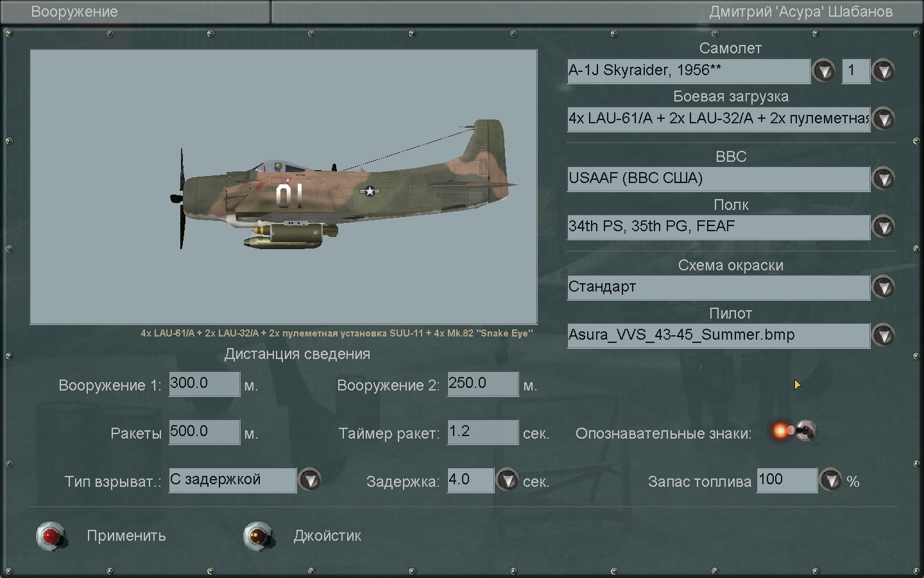Expand the Задержка delay dropdown arrow

pos(507,480)
